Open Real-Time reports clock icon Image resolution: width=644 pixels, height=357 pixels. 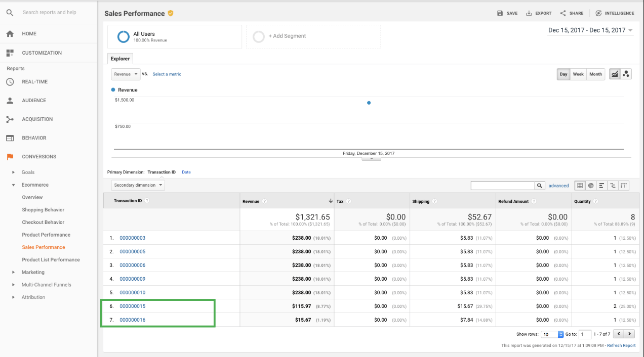click(x=10, y=82)
